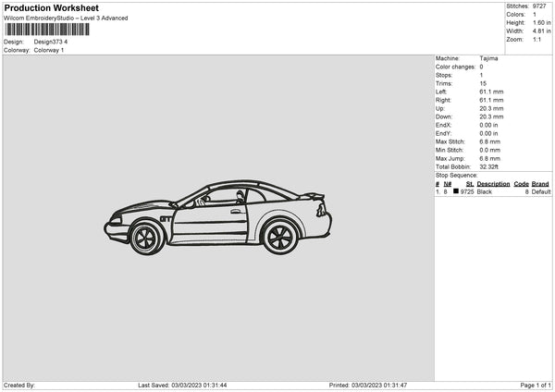This screenshot has width=555, height=392.
Task: Click the rear spoiler of the car
Action: coord(314,196)
